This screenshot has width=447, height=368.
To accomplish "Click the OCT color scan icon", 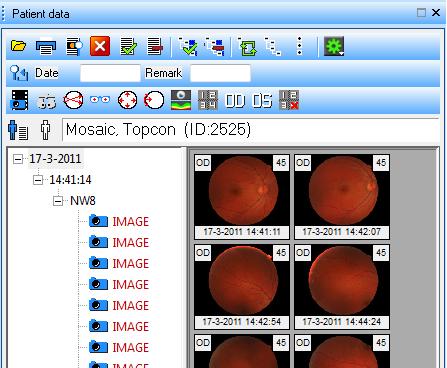I will 181,100.
